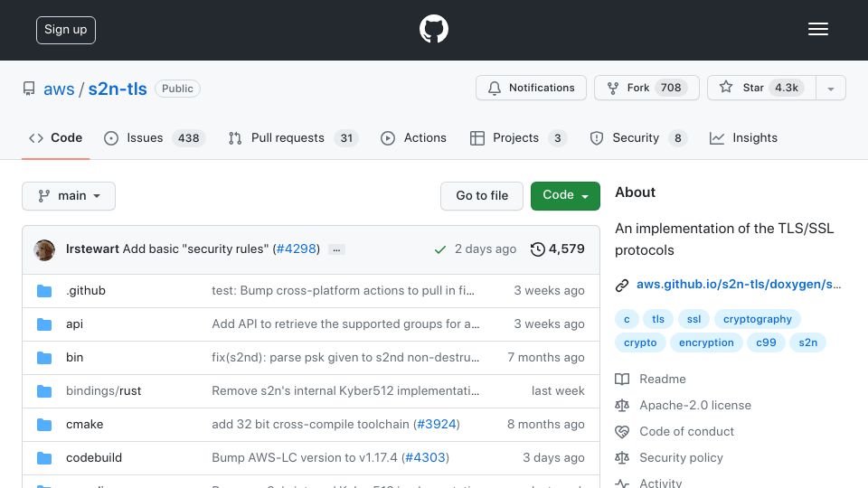Select the 's2n' topic tag

[807, 343]
